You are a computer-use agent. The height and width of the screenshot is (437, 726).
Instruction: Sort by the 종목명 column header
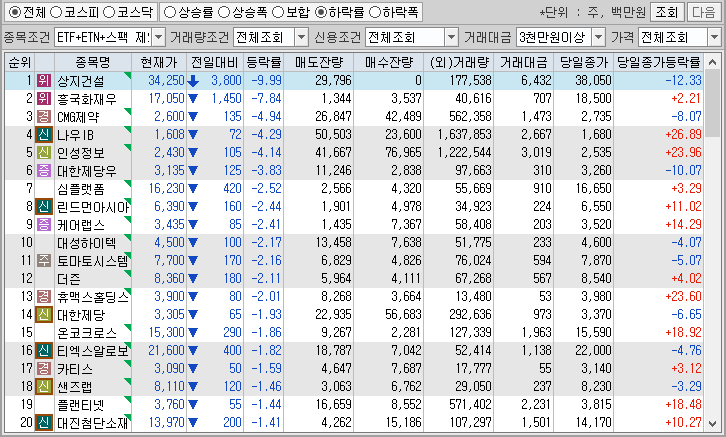click(x=93, y=62)
